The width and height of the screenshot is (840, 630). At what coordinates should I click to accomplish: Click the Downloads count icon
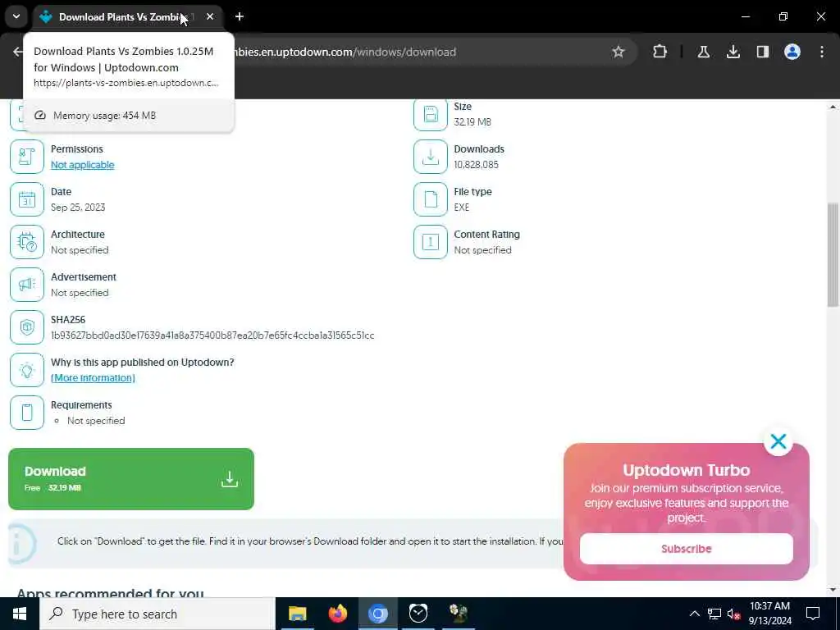[x=430, y=157]
